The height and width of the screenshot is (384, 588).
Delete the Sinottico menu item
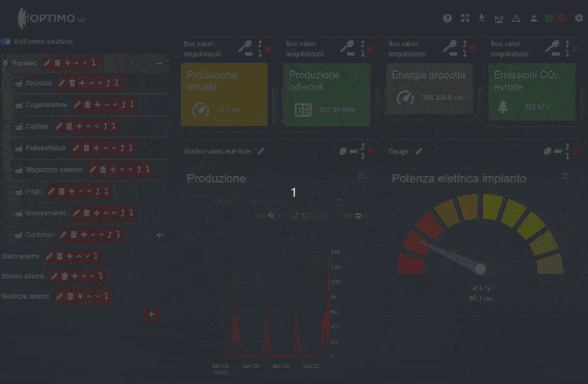tap(72, 83)
